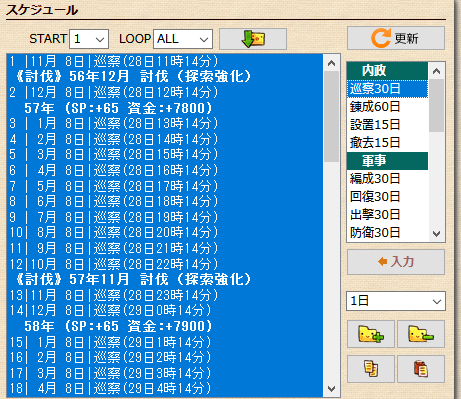Choose 編成30日 under 軍事
This screenshot has width=461, height=399.
(387, 179)
